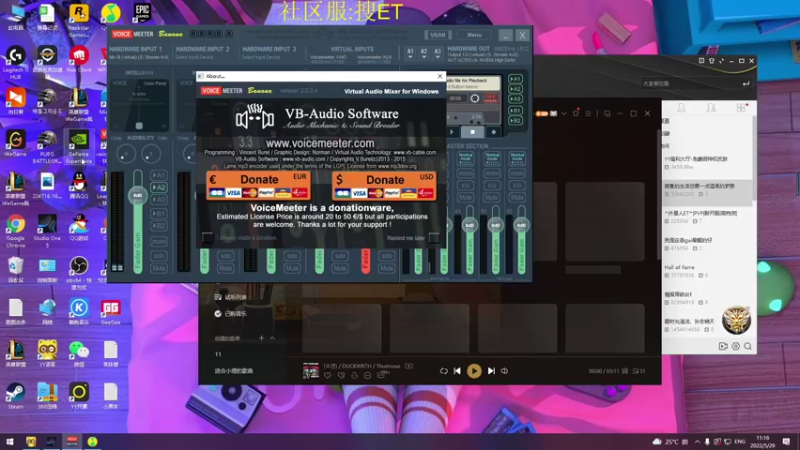Add a new playlist with the plus icon

(261, 338)
